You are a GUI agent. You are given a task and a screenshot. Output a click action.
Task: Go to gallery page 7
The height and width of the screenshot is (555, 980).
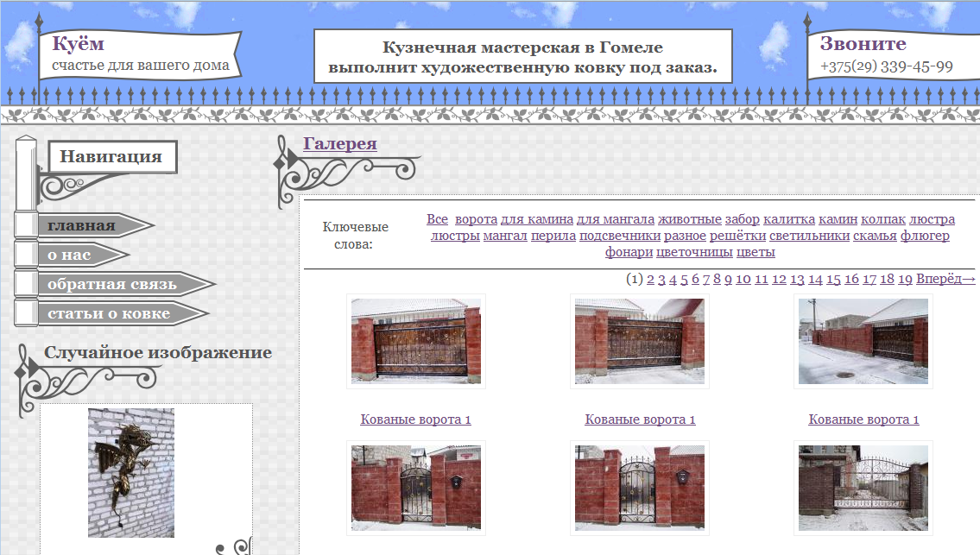706,279
